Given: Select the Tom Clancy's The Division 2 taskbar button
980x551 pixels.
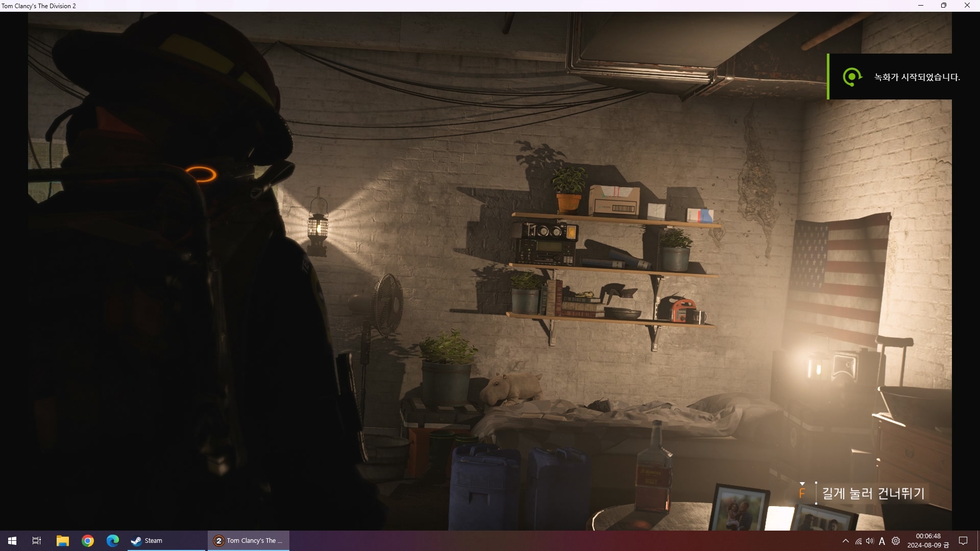Looking at the screenshot, I should tap(249, 541).
